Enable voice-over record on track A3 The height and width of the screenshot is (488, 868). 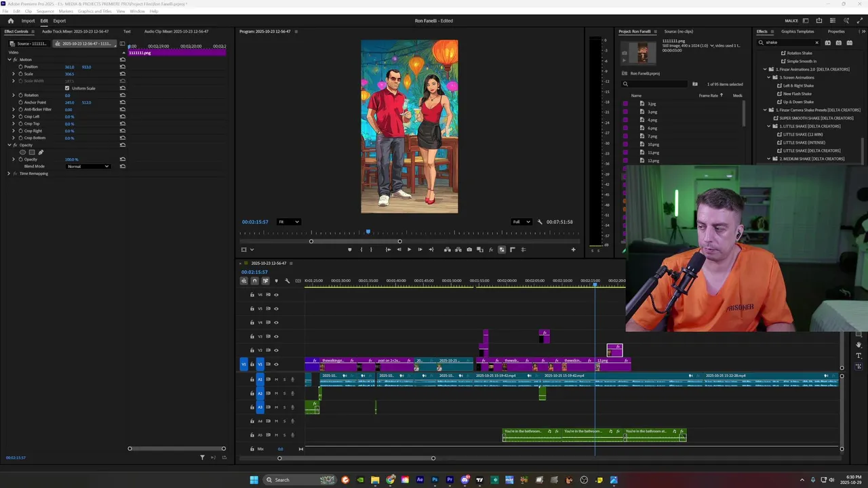[x=292, y=407]
